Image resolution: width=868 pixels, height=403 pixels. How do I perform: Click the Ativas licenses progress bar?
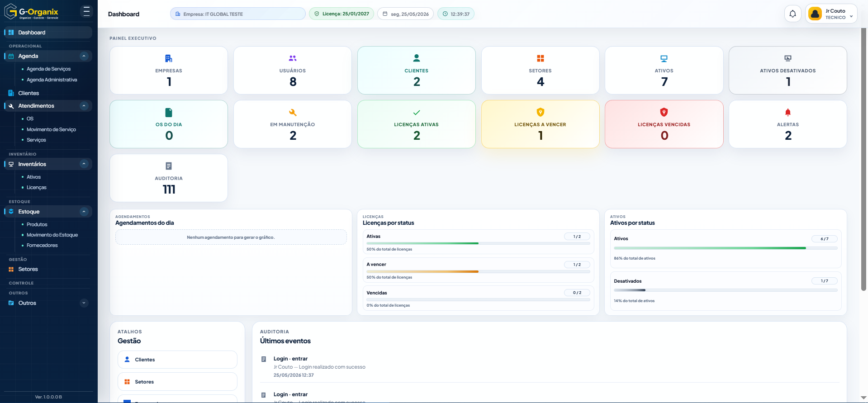pyautogui.click(x=478, y=243)
